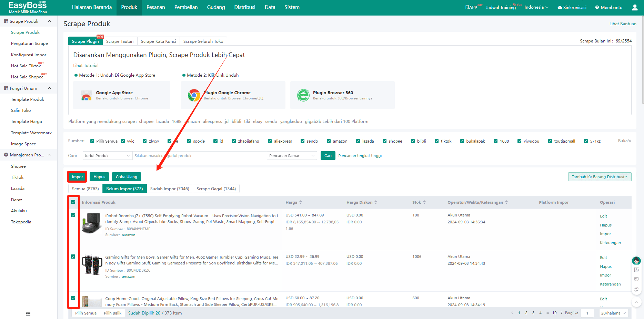Open Template Watermark in sidebar
This screenshot has height=319, width=644.
pos(31,133)
